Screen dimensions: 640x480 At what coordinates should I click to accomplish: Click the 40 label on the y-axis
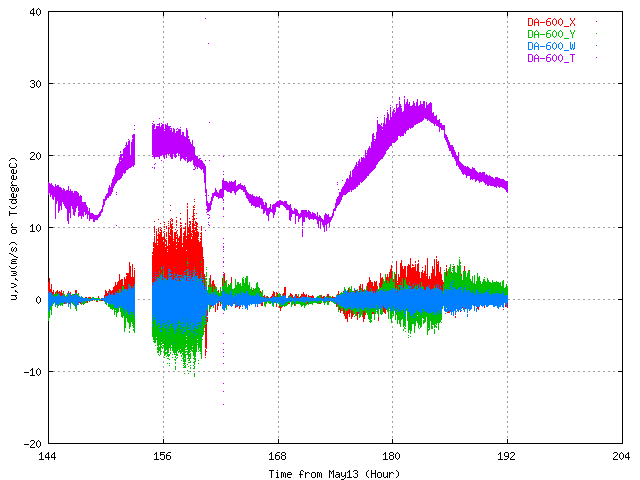coord(33,12)
